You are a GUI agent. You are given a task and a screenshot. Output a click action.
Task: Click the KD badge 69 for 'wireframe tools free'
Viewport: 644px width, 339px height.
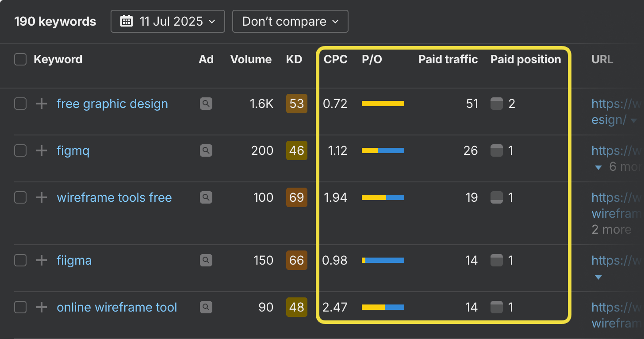(x=296, y=197)
